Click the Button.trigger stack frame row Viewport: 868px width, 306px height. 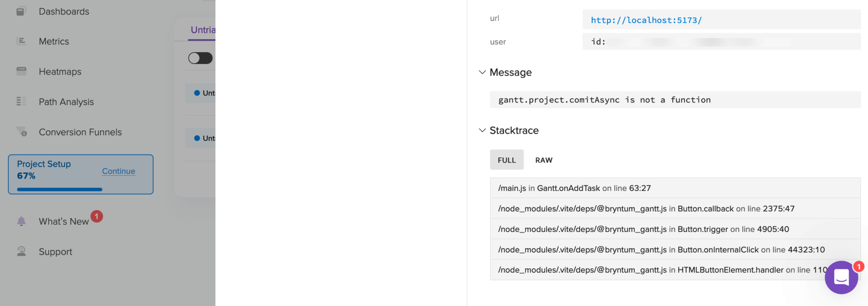(675, 229)
